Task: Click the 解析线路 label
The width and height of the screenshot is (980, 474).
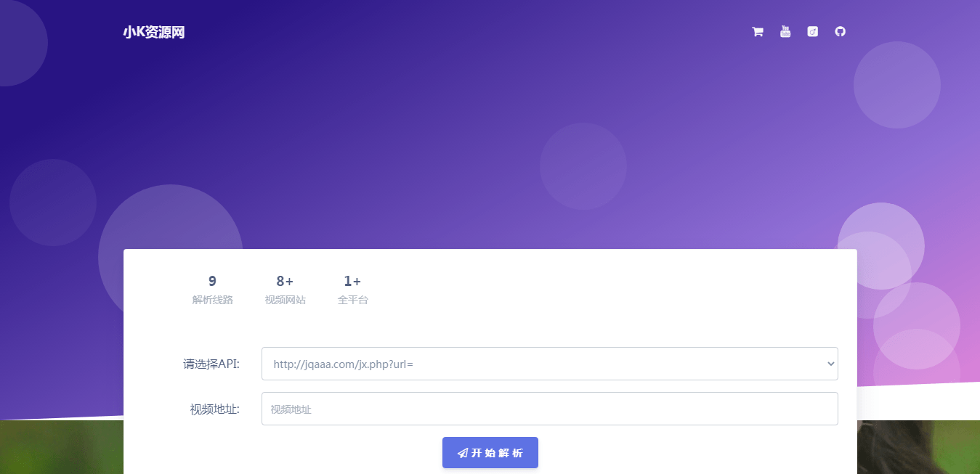Action: tap(213, 300)
